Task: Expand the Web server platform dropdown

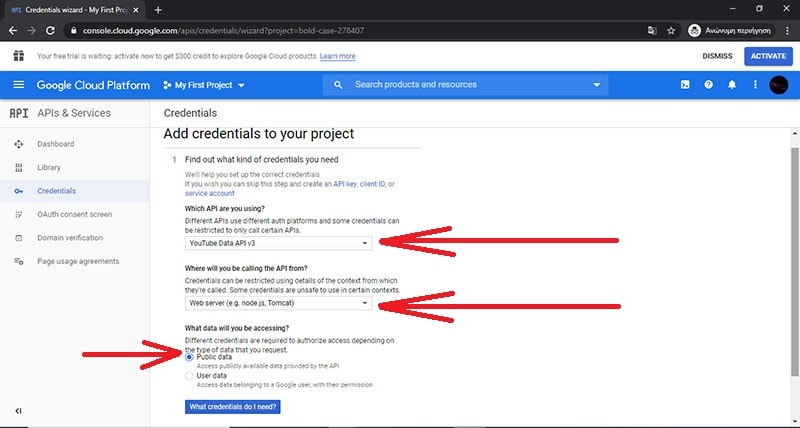Action: [x=279, y=303]
